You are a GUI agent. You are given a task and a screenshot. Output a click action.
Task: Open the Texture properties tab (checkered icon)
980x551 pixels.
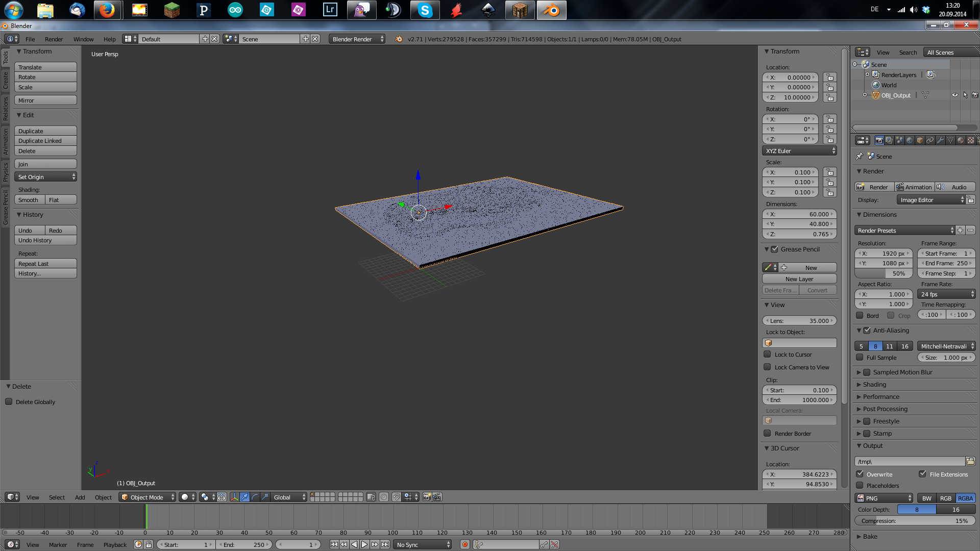970,141
